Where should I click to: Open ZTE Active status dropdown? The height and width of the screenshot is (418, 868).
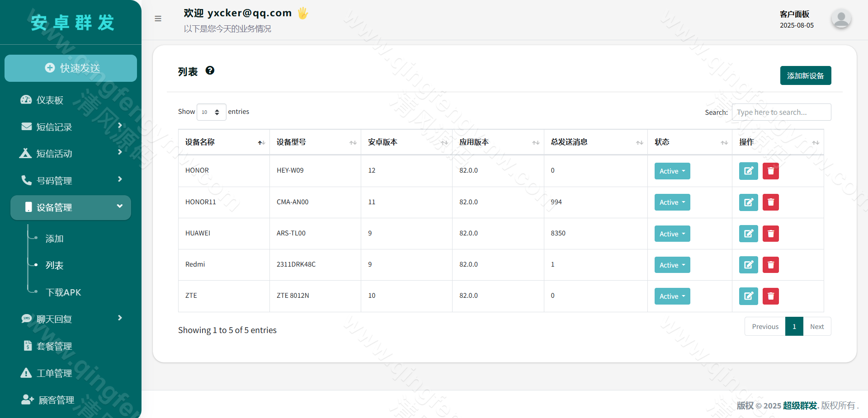point(672,296)
